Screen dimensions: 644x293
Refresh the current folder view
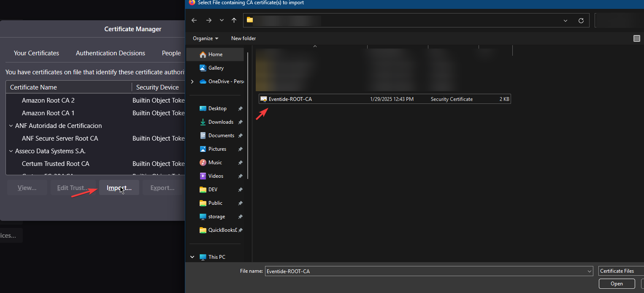coord(581,21)
